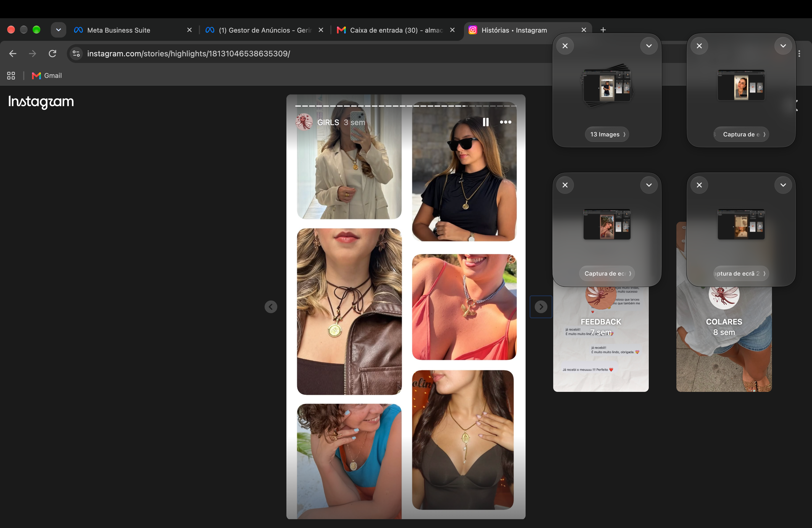The image size is (812, 528).
Task: Expand the top-right Captura de e card chevron
Action: coord(783,46)
